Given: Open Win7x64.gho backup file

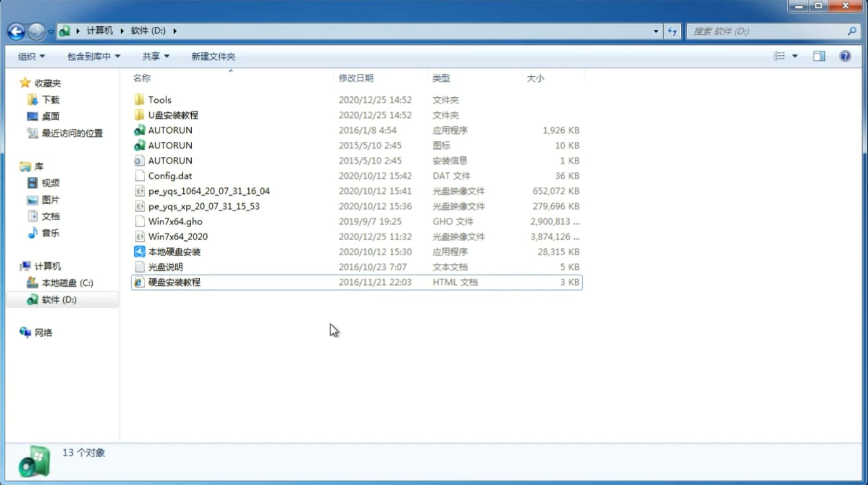Looking at the screenshot, I should (x=175, y=221).
